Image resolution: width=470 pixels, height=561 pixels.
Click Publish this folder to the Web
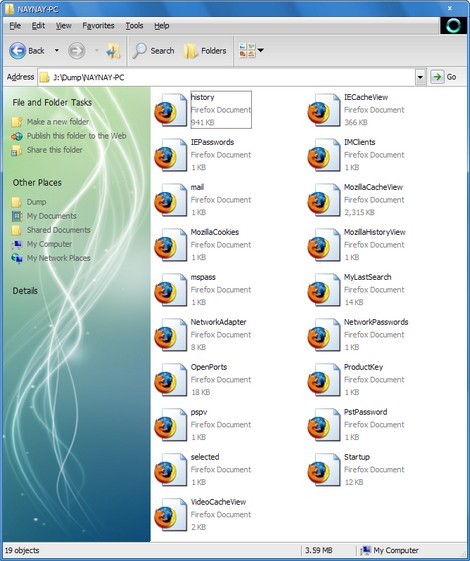pyautogui.click(x=77, y=136)
